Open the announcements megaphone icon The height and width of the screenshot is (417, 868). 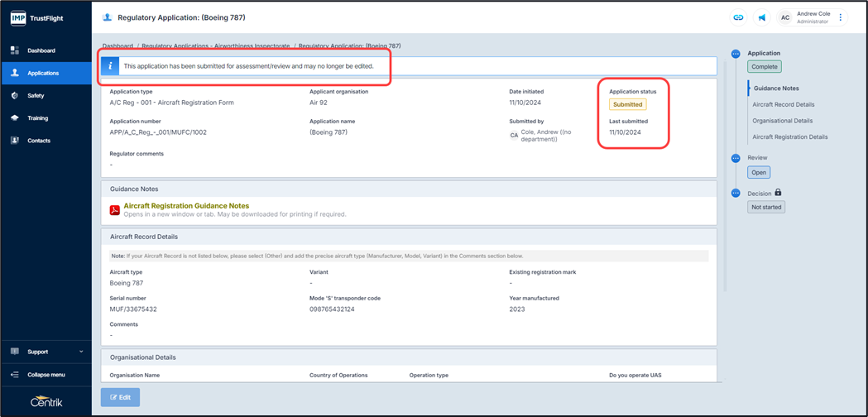[x=761, y=17]
